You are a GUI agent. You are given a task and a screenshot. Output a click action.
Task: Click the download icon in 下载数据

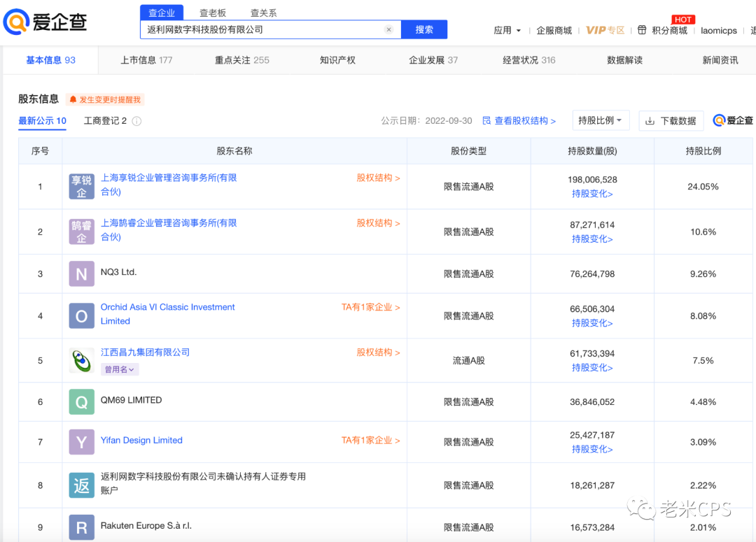(x=650, y=121)
